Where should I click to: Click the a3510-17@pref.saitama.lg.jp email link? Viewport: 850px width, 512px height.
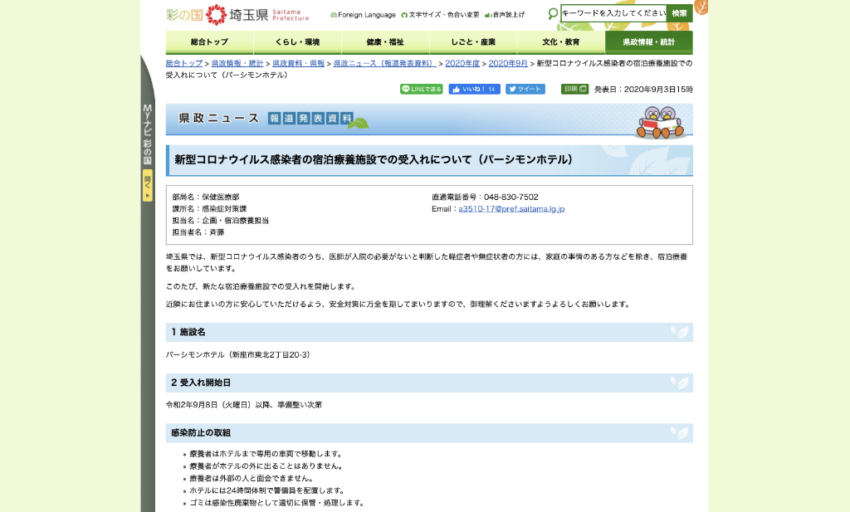512,209
